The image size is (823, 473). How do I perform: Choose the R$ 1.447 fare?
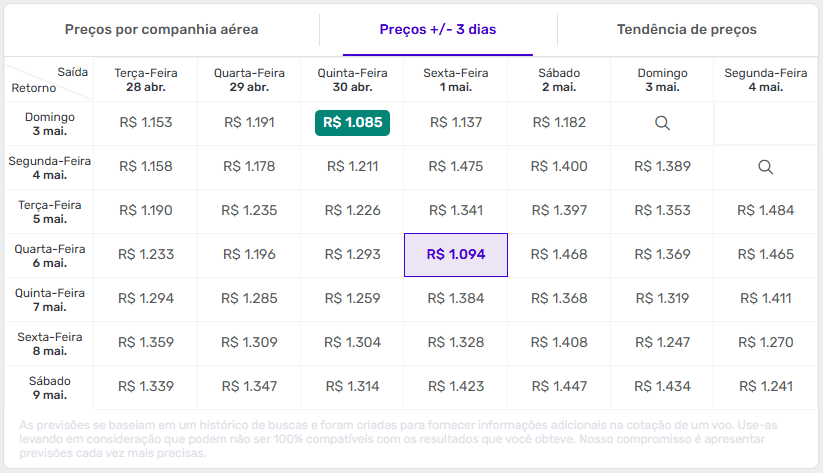(x=558, y=387)
